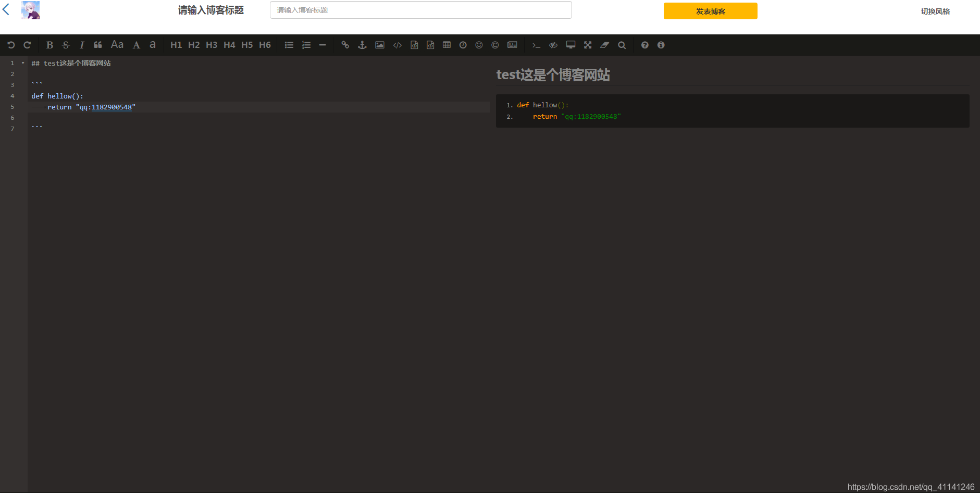Insert a table

(446, 45)
